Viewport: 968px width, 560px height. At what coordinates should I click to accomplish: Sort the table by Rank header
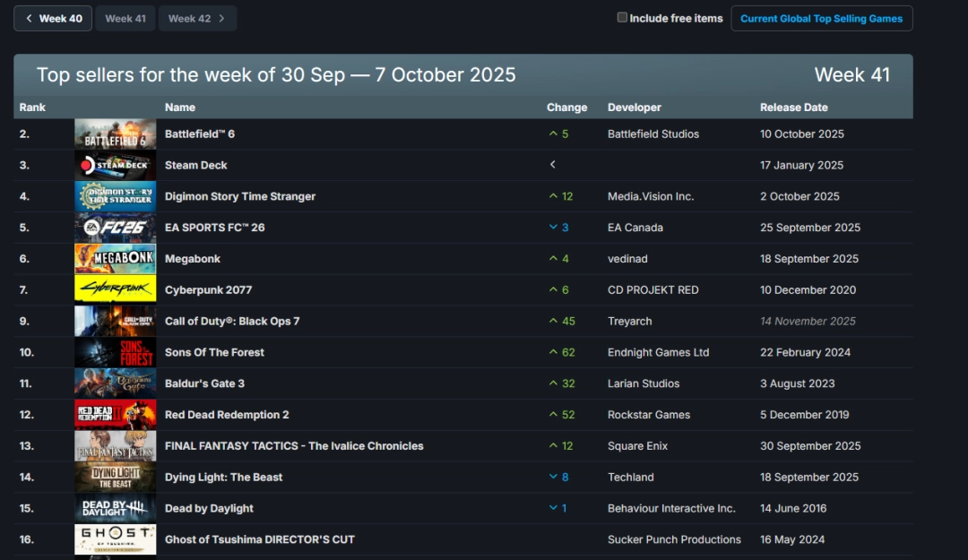point(32,108)
